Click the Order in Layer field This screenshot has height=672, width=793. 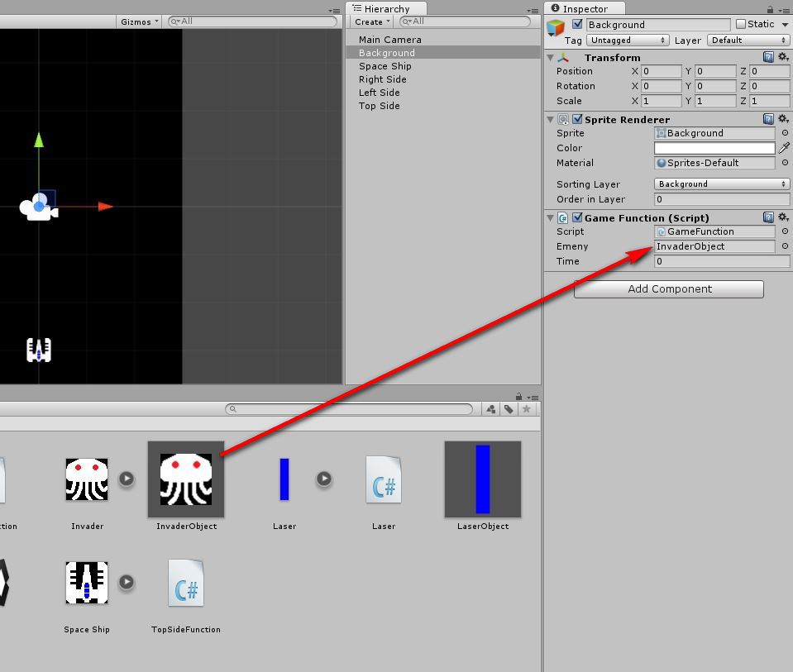click(x=722, y=199)
